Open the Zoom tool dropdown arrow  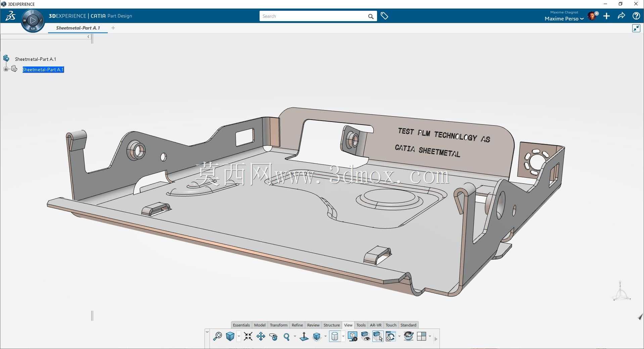[x=295, y=336]
